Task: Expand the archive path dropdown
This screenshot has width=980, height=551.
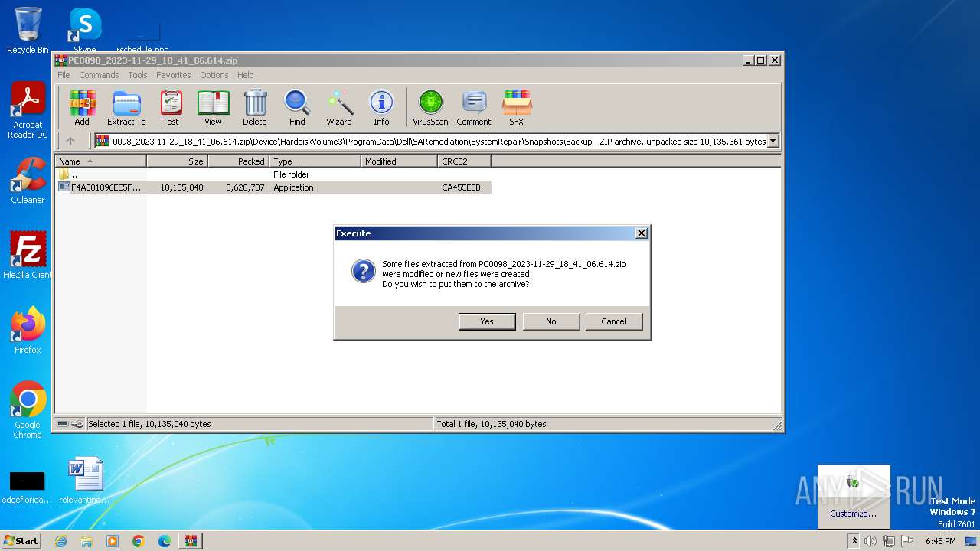Action: pos(773,141)
